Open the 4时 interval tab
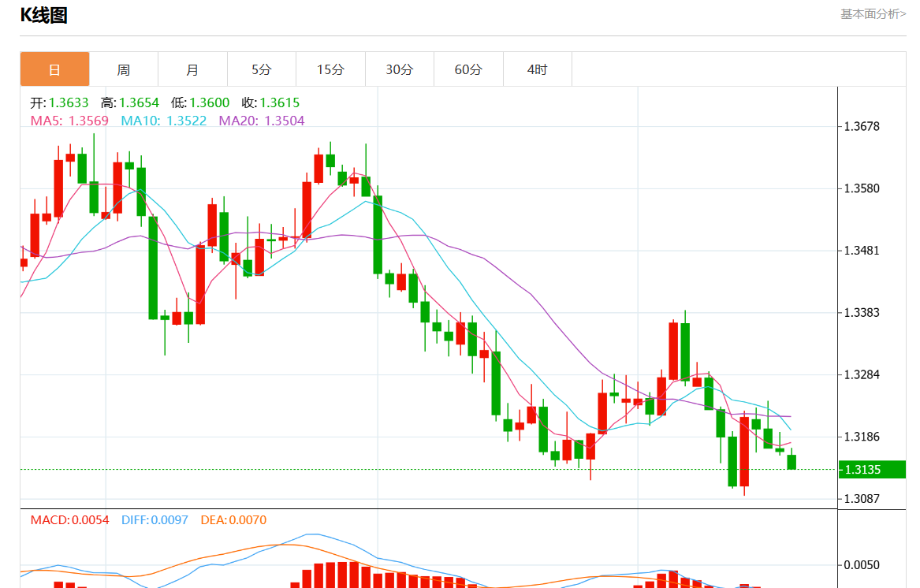 coord(538,69)
